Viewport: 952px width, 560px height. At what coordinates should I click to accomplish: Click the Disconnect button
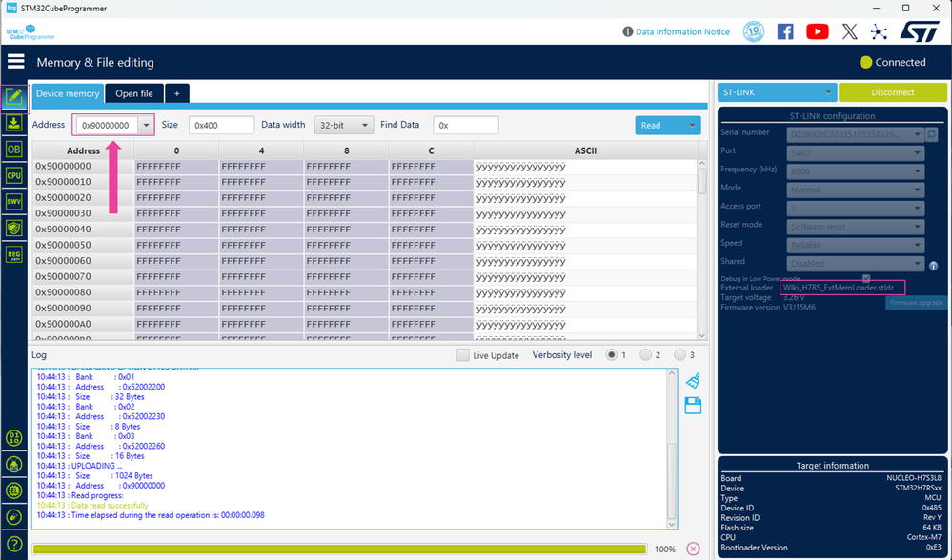[x=893, y=92]
